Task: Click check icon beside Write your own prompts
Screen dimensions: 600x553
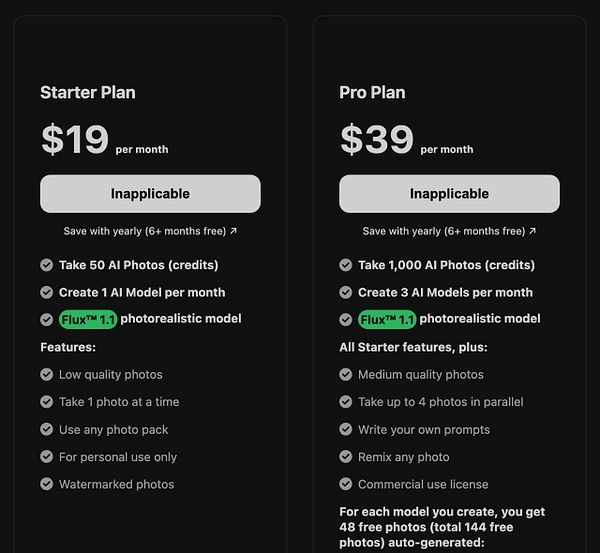Action: click(x=346, y=429)
